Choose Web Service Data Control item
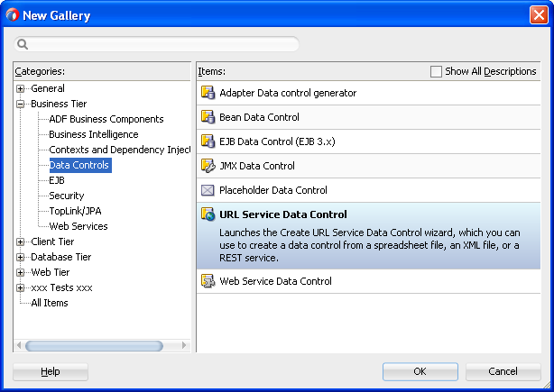The width and height of the screenshot is (554, 392). click(368, 281)
